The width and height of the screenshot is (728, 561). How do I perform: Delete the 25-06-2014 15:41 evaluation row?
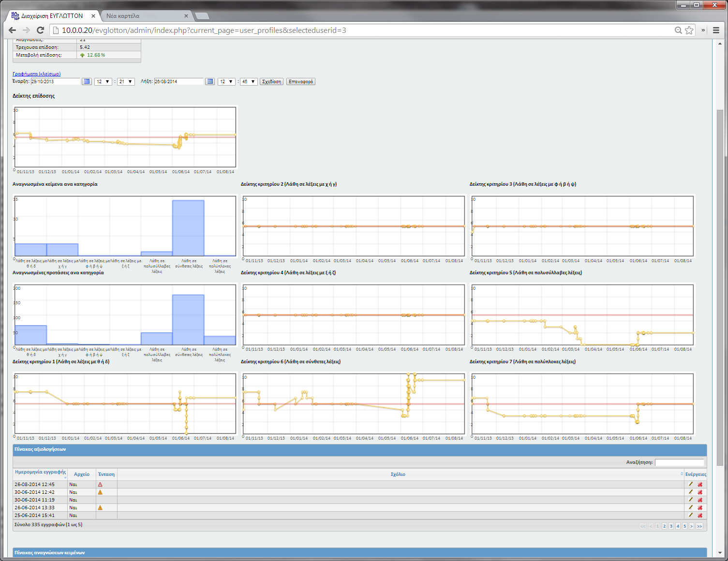pos(700,515)
